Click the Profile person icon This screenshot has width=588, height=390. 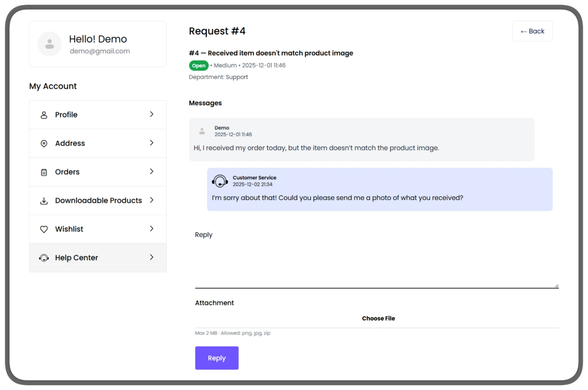coord(44,115)
